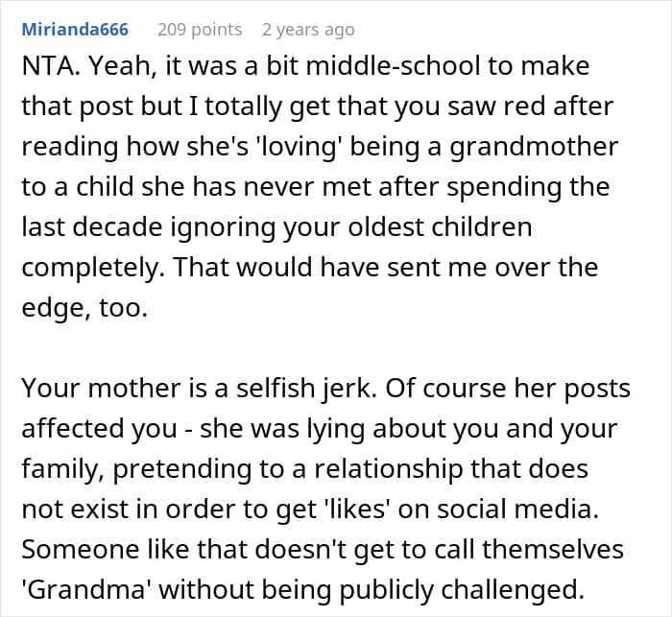This screenshot has width=672, height=617.
Task: Click the word 'completely.' in the first paragraph
Action: click(93, 267)
